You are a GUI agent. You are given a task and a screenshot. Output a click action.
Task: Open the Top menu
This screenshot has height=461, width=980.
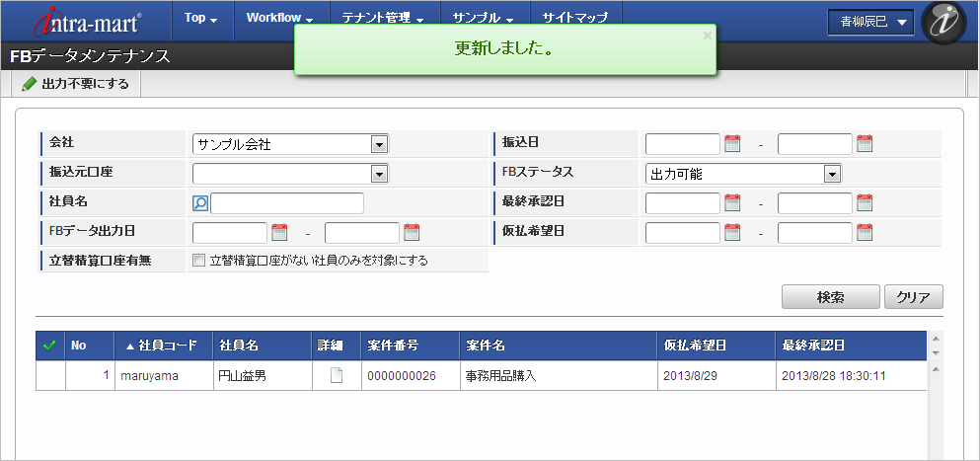[x=201, y=19]
